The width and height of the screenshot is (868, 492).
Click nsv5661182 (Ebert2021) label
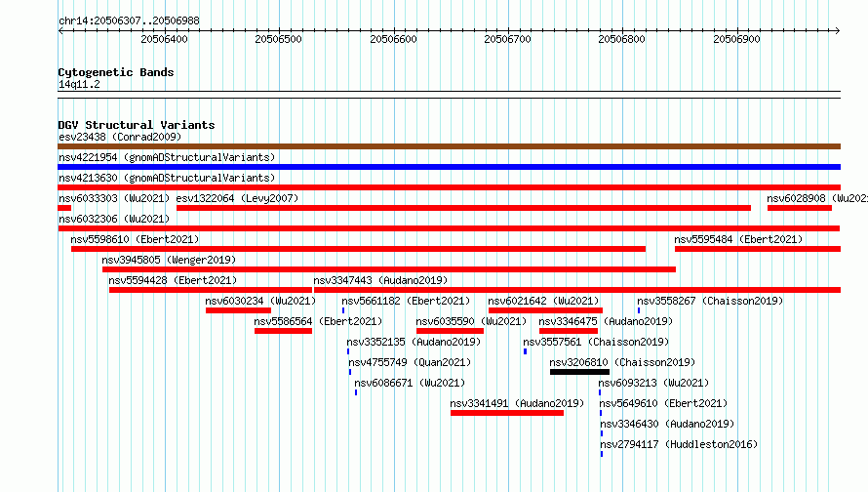tap(406, 301)
